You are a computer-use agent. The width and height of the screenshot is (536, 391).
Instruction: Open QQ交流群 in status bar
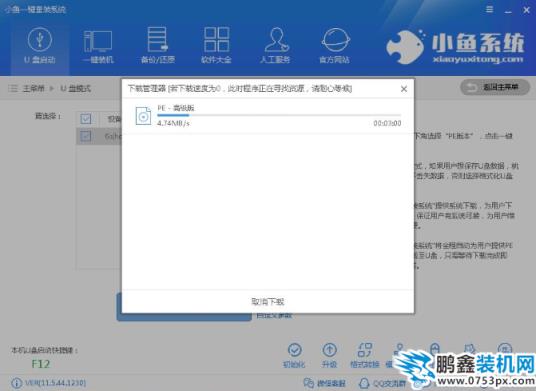(382, 383)
